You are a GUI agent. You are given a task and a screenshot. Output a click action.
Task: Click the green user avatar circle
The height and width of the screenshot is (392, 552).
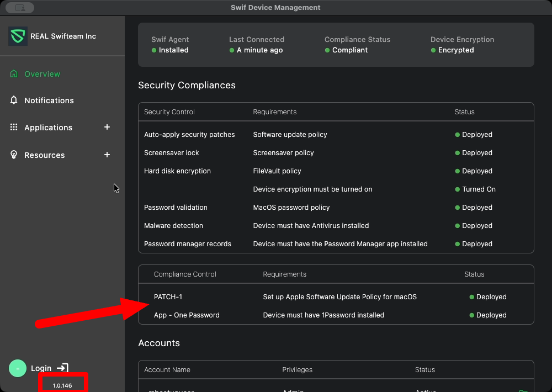[18, 368]
